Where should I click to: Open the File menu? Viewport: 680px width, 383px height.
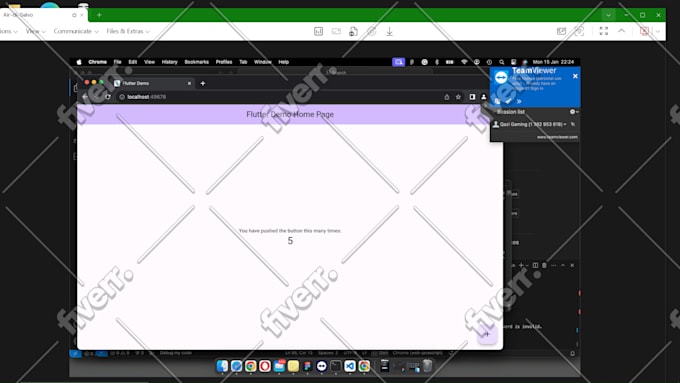pos(118,62)
